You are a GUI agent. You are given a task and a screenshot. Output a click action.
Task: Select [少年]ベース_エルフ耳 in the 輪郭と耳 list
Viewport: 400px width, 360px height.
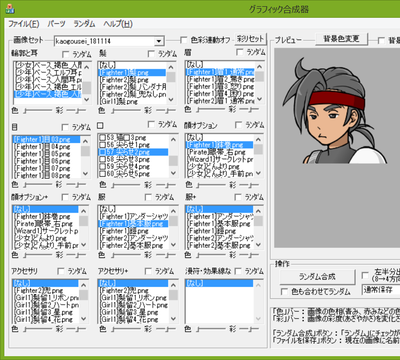[x=47, y=72]
